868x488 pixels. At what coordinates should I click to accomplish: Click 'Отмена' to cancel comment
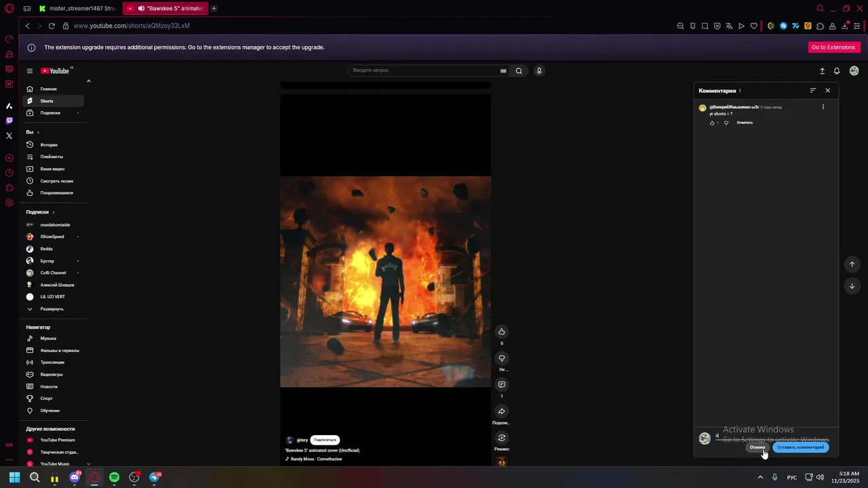[x=757, y=447]
